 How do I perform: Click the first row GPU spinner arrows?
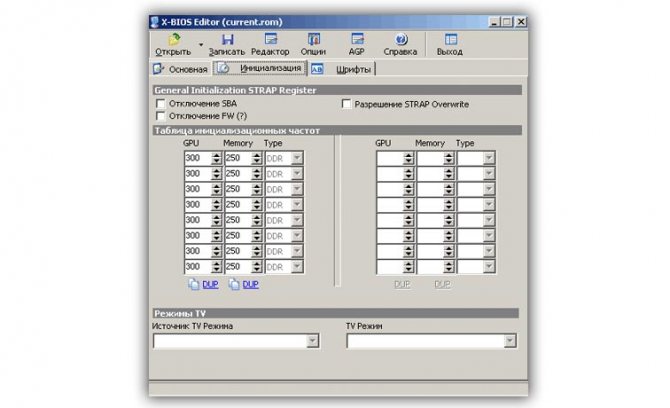[x=216, y=158]
